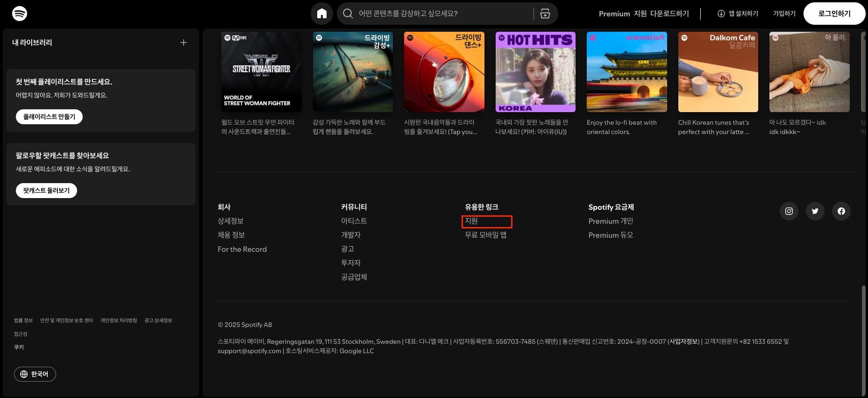The width and height of the screenshot is (868, 398).
Task: Open the 한국어 language selector
Action: click(x=35, y=374)
